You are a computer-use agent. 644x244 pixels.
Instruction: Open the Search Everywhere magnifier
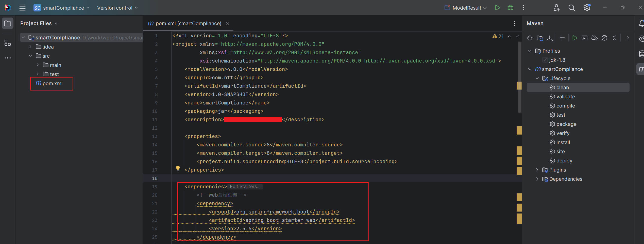pyautogui.click(x=572, y=8)
